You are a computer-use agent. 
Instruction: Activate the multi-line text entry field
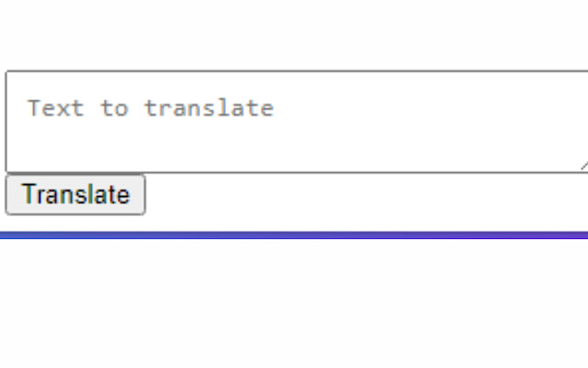(x=297, y=121)
